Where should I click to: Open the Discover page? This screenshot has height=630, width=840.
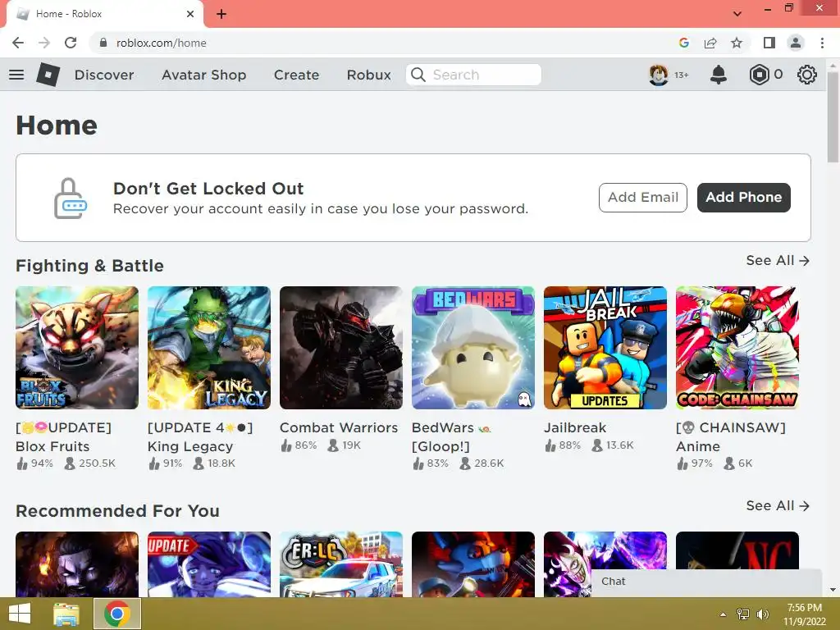click(104, 75)
